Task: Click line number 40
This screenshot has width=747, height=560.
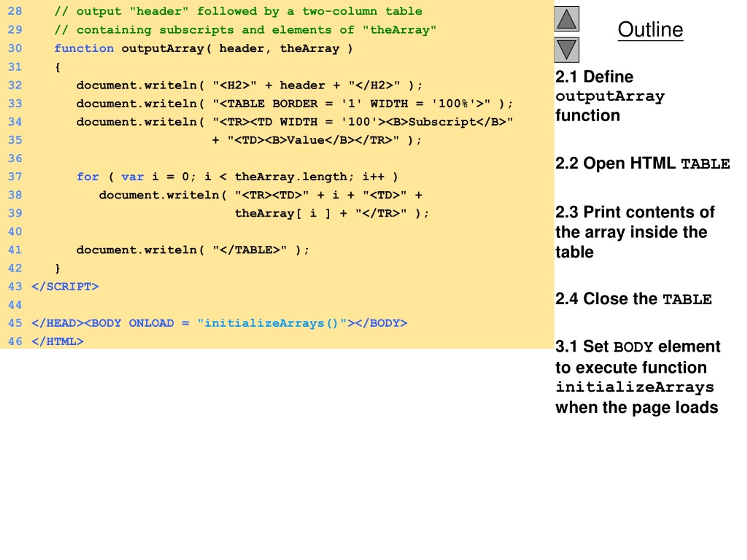Action: [15, 231]
